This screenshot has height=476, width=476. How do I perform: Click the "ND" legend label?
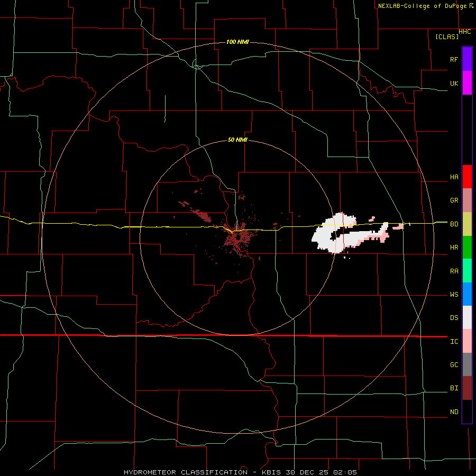coord(454,412)
